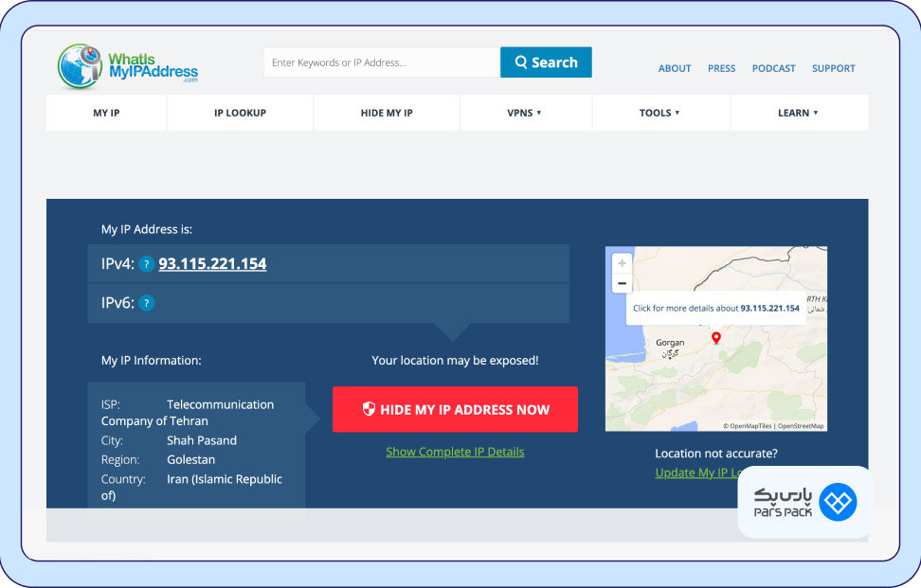This screenshot has height=588, width=921.
Task: Click the Country value Iran text
Action: coord(191,487)
